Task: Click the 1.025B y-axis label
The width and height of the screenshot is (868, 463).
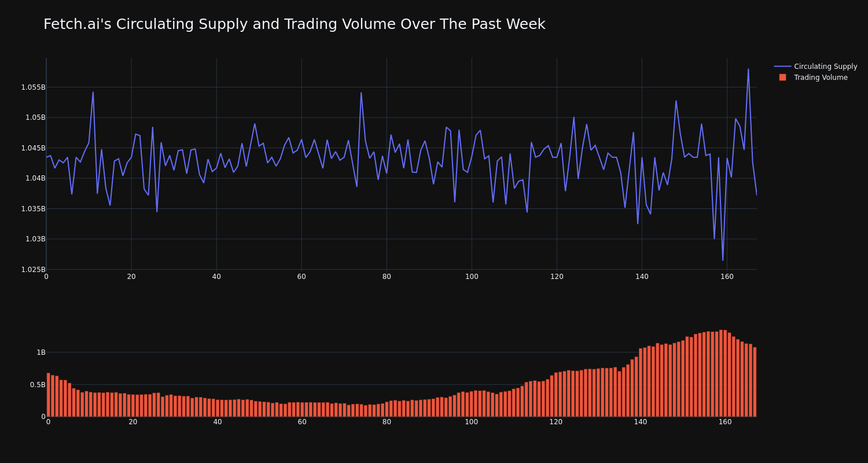Action: 33,270
